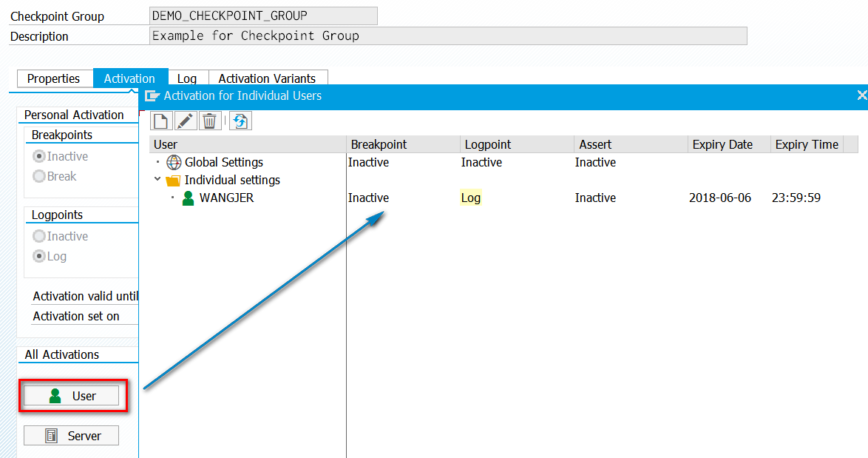This screenshot has width=868, height=458.
Task: Click the Breakpoint column header
Action: [x=404, y=144]
